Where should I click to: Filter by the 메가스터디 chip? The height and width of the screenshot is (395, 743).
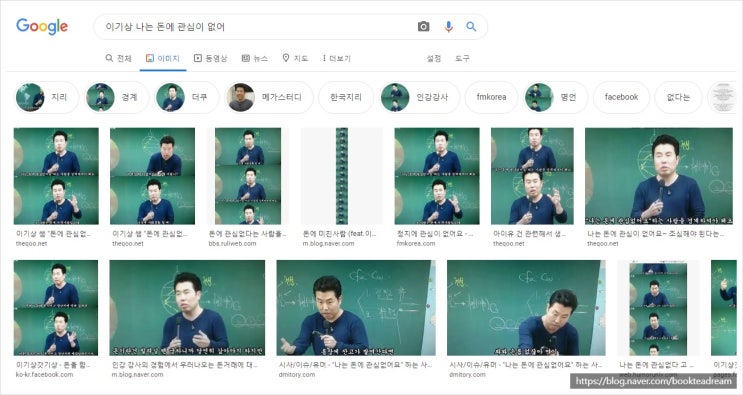tap(269, 97)
